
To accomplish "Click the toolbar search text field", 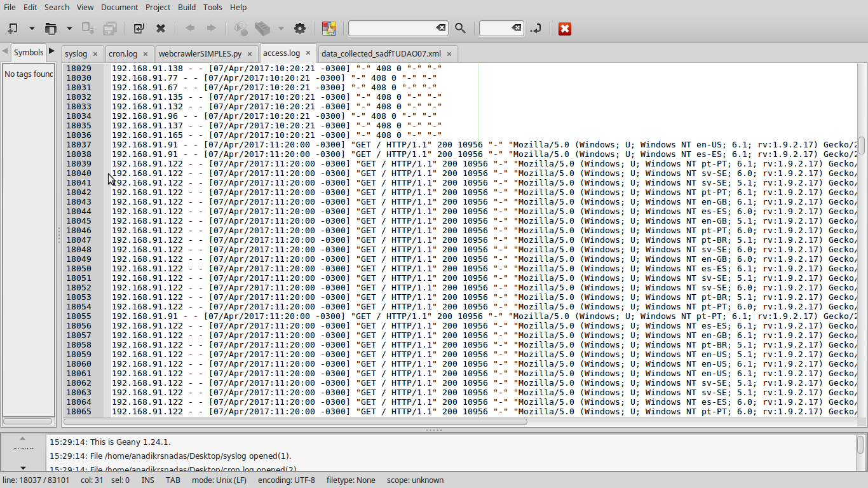I will point(391,28).
